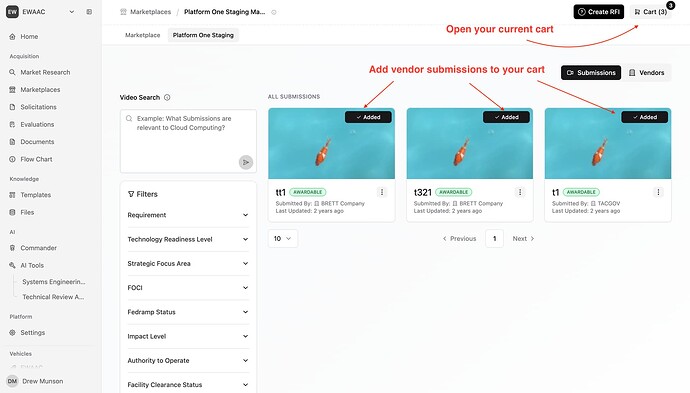Expand the Impact Level filter

188,336
